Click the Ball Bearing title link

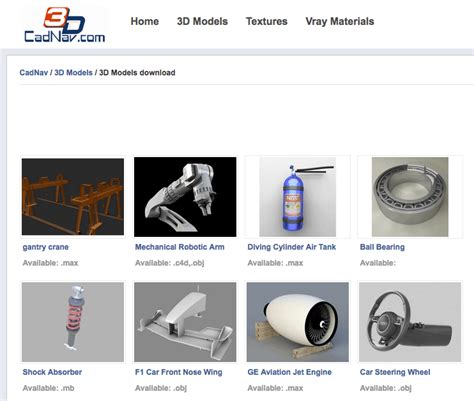click(382, 247)
